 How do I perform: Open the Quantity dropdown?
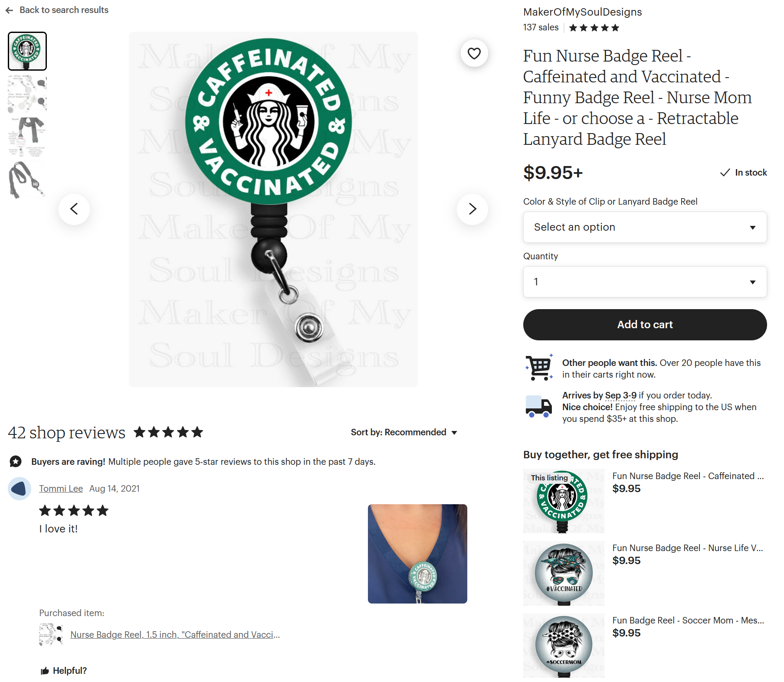pyautogui.click(x=645, y=282)
